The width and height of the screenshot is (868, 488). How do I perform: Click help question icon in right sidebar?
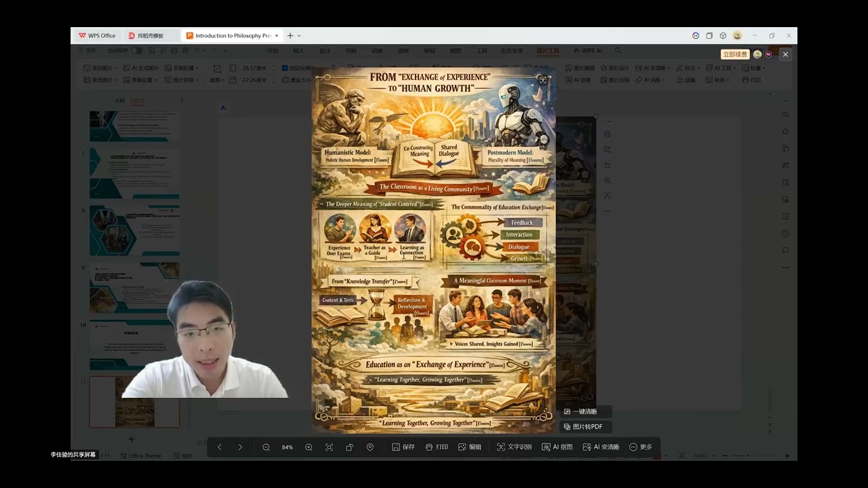click(x=785, y=233)
